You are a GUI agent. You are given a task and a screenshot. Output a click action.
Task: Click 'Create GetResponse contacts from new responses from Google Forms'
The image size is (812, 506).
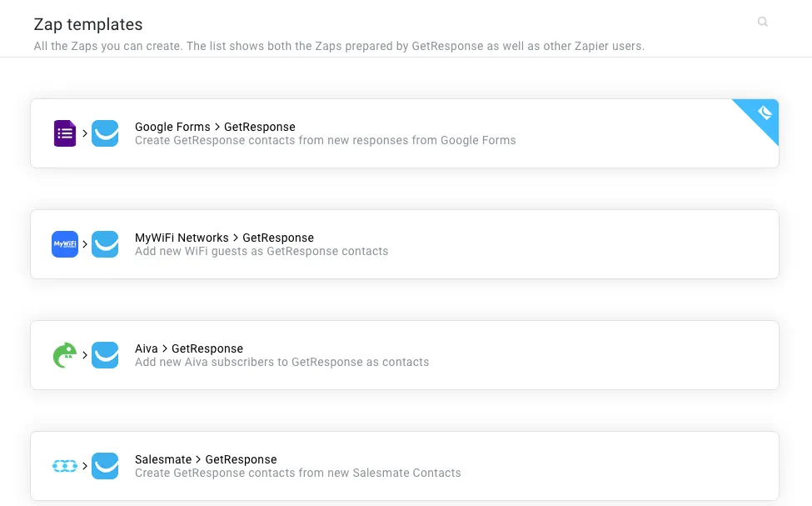point(325,141)
